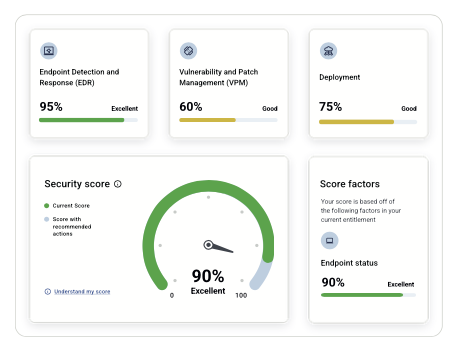
Task: Click the Endpoint Detection and Response card icon
Action: coord(49,51)
